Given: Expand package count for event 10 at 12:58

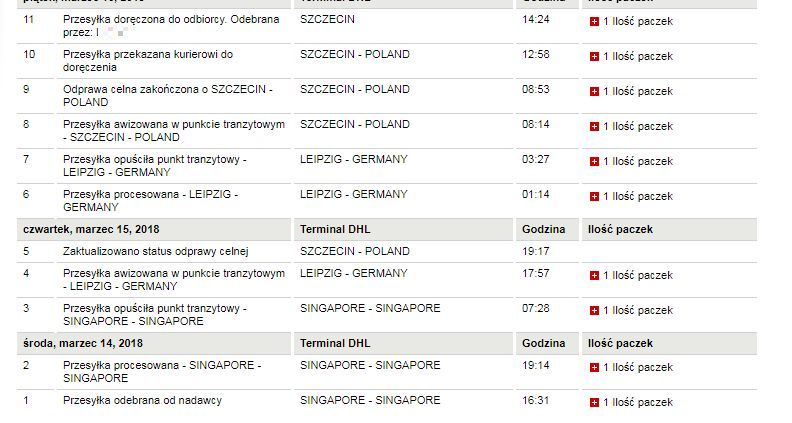Looking at the screenshot, I should pos(594,57).
